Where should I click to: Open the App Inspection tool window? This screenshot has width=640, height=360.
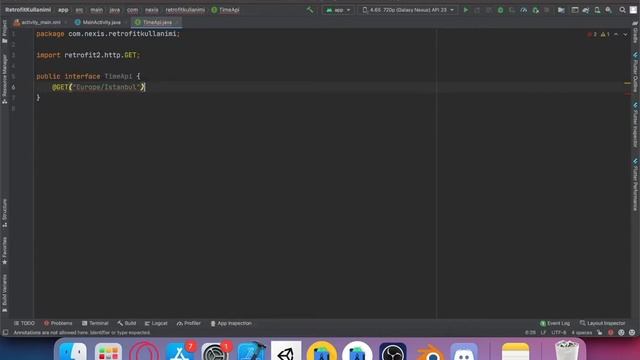pos(231,323)
